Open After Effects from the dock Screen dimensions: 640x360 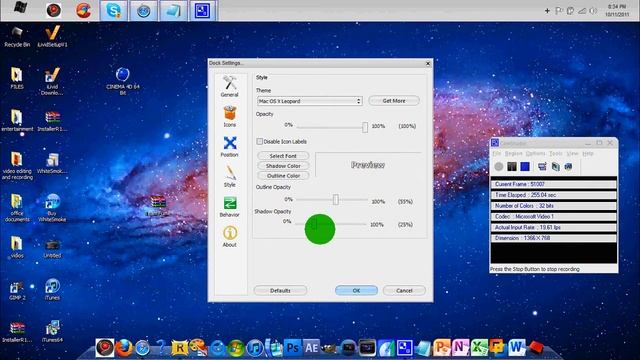click(311, 348)
